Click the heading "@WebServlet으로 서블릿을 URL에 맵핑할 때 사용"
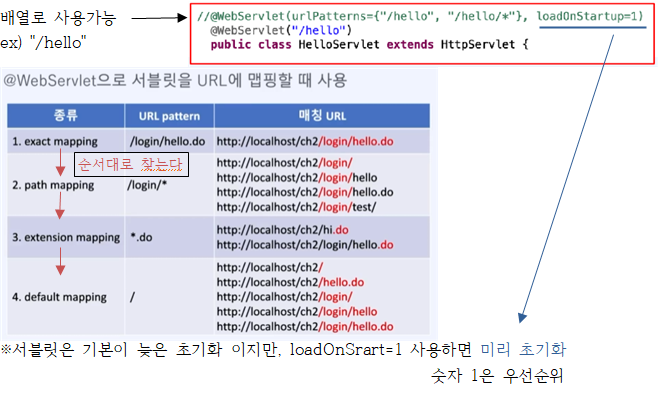This screenshot has width=658, height=393. tap(175, 80)
